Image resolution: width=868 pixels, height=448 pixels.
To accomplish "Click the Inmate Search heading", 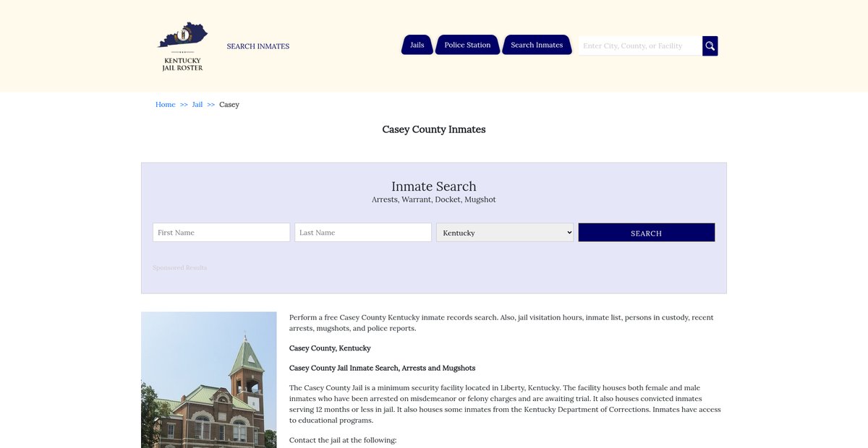I will [434, 186].
